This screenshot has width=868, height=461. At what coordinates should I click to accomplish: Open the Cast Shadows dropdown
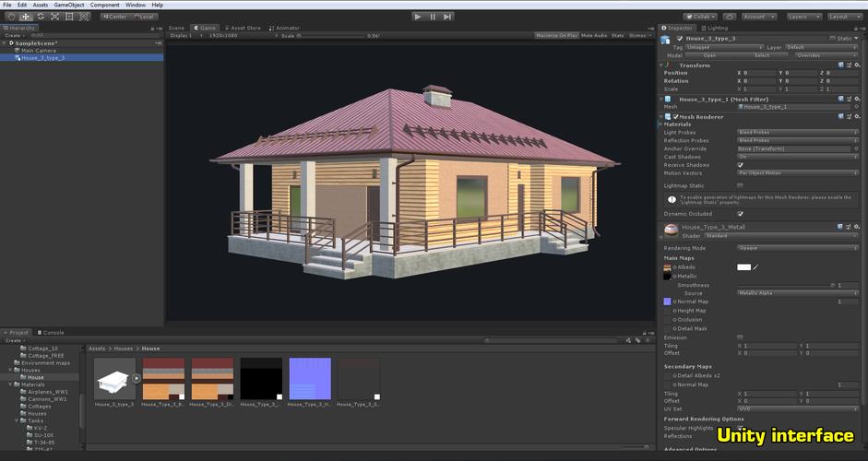796,157
